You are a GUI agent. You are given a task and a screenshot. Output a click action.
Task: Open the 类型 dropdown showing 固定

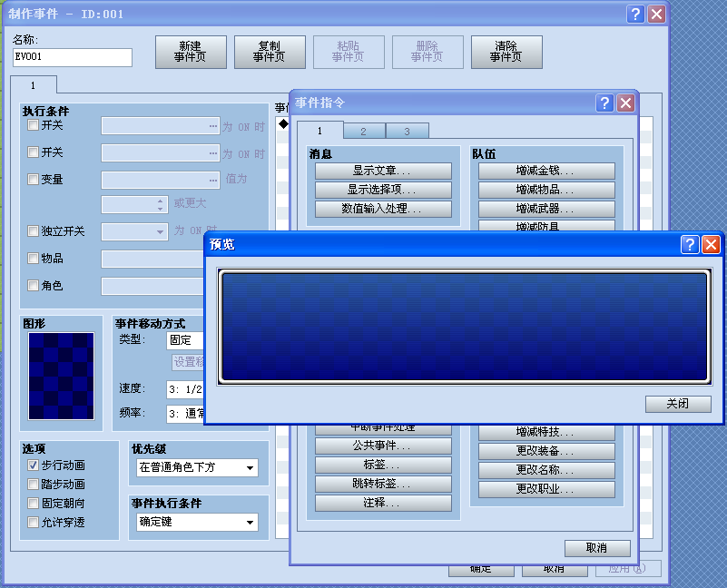click(x=185, y=340)
